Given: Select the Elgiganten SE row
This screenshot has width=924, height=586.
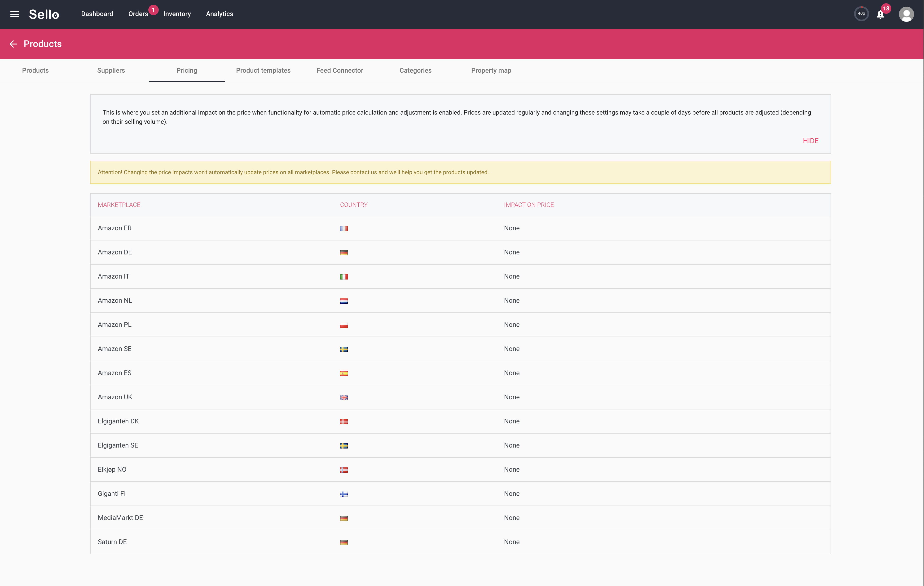Looking at the screenshot, I should click(x=461, y=445).
